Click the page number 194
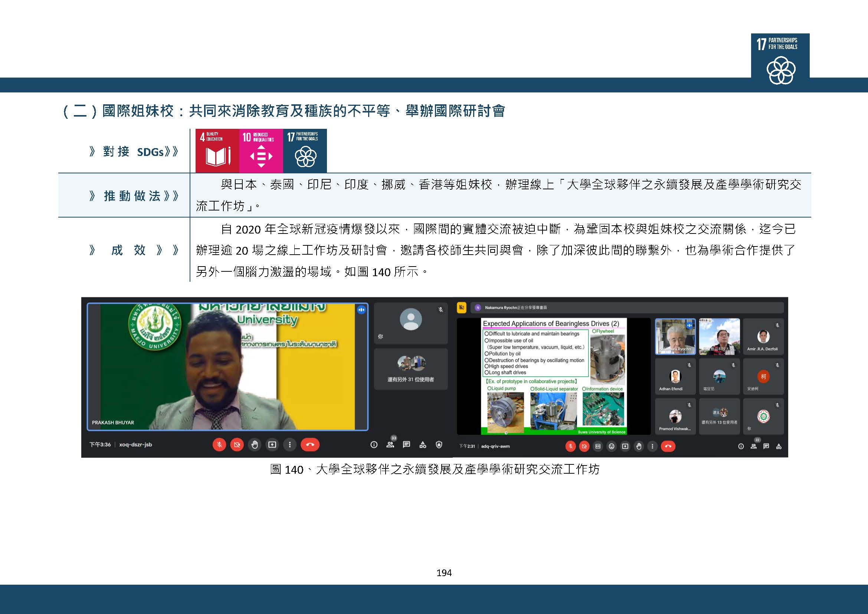 (x=444, y=573)
